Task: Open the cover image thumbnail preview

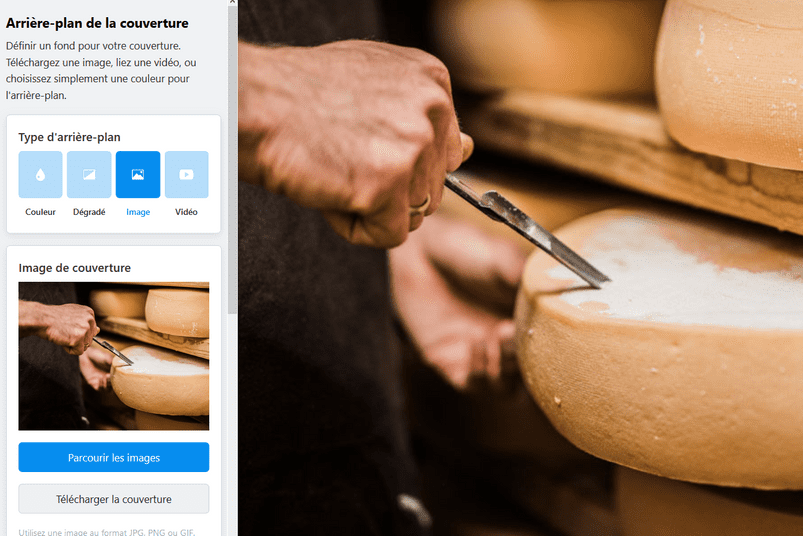Action: pyautogui.click(x=114, y=356)
